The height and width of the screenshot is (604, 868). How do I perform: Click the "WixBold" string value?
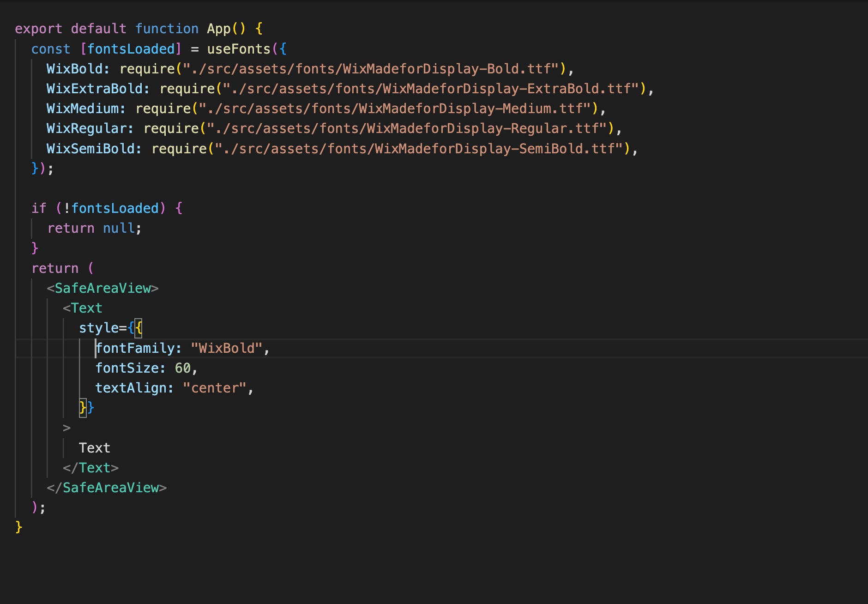coord(226,348)
